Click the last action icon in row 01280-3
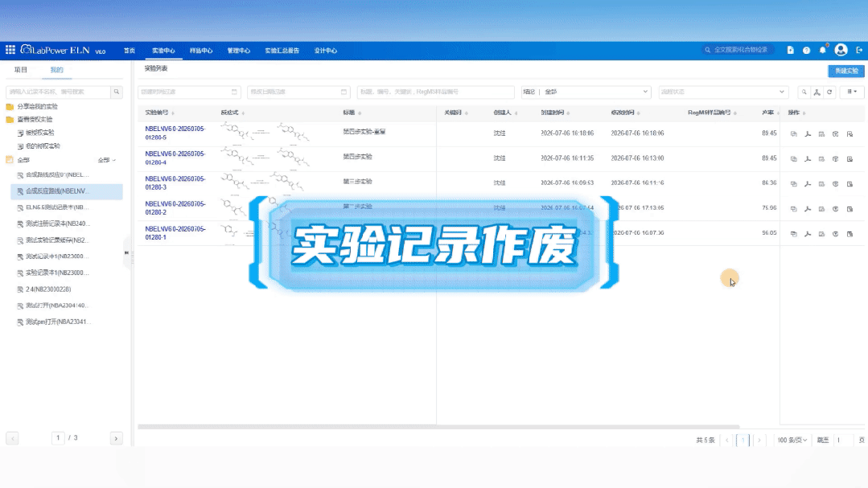 pos(849,183)
